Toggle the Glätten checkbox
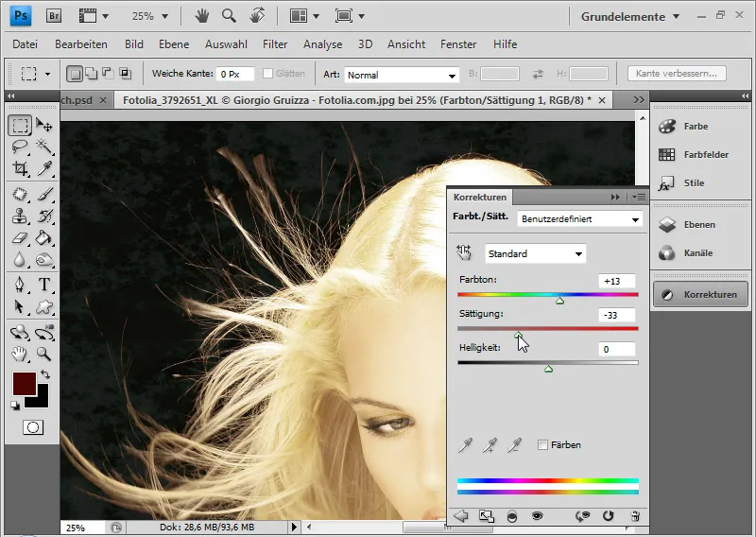This screenshot has width=756, height=537. tap(267, 74)
